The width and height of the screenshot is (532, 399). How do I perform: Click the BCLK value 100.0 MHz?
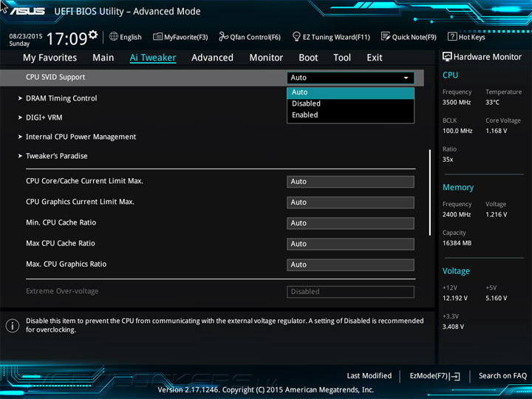pyautogui.click(x=457, y=131)
